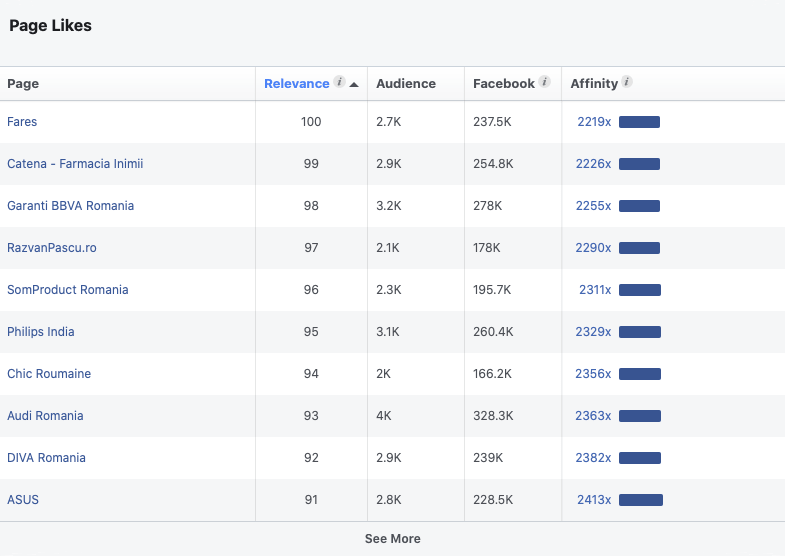785x556 pixels.
Task: Sort table by Relevance column header
Action: pyautogui.click(x=296, y=84)
